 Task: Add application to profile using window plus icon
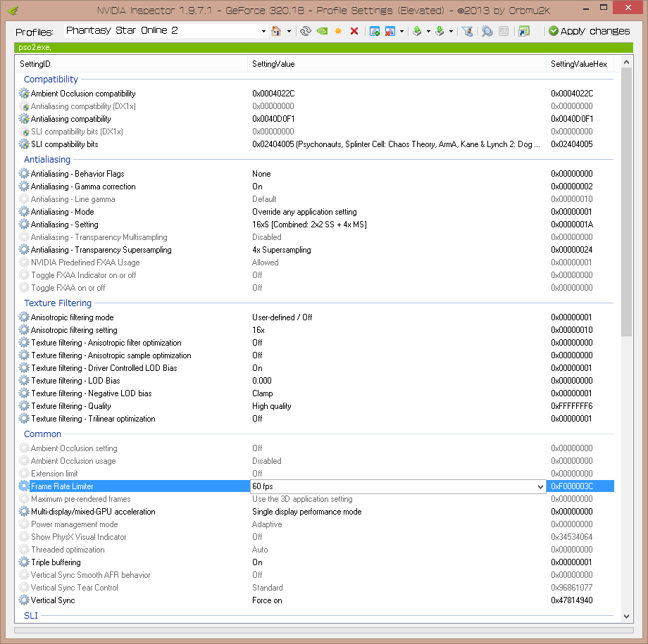375,31
